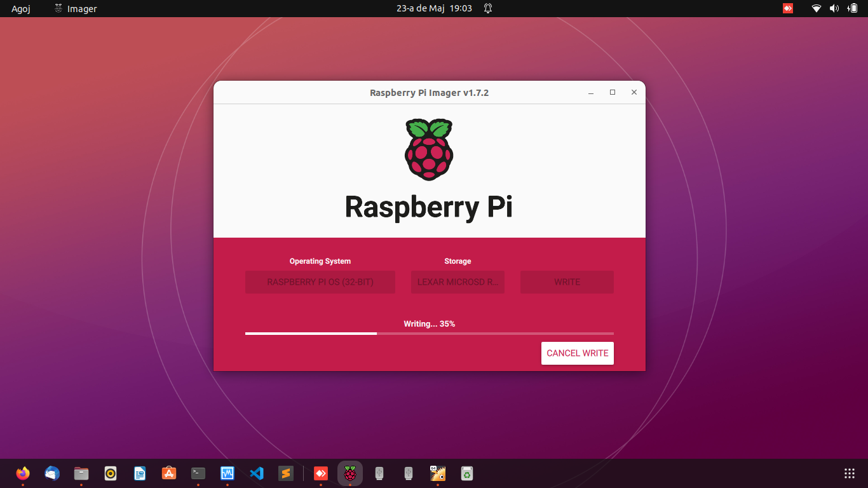Open the Imager app menu in top bar

(75, 9)
